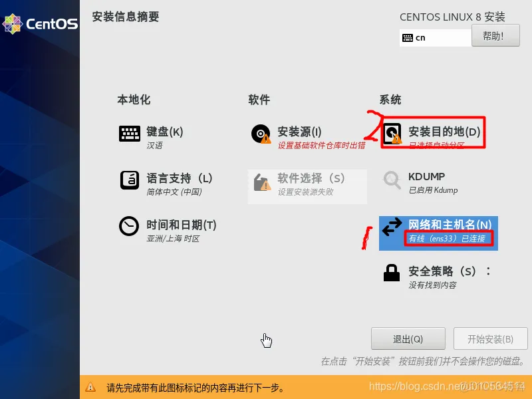532x399 pixels.
Task: Open the keyboard layout icon under 本地化
Action: click(x=130, y=134)
